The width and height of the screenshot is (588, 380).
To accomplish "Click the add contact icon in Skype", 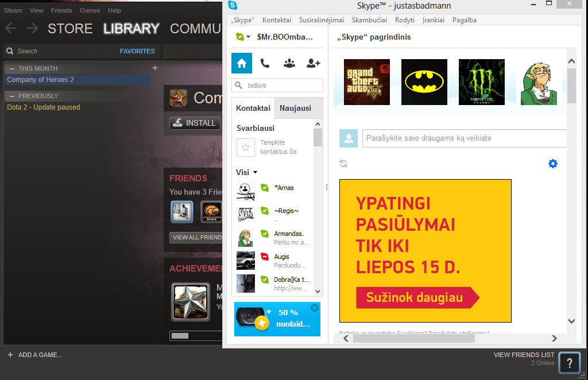I will click(313, 63).
